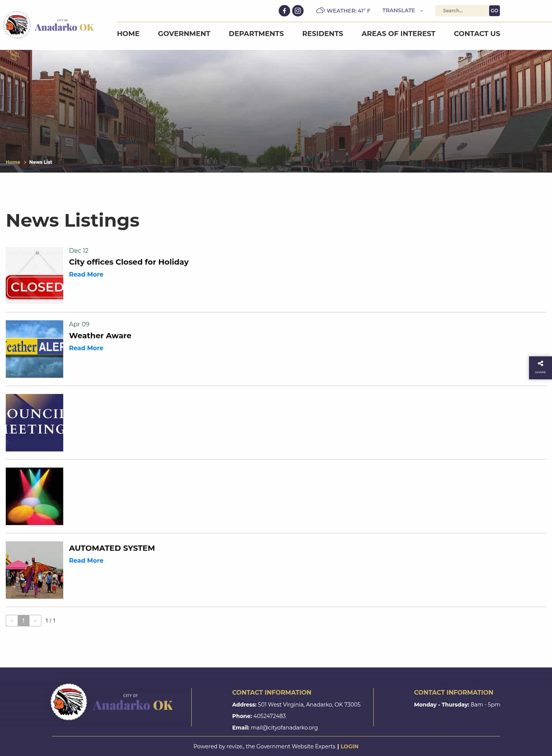
Task: Go to next page of news
Action: [35, 621]
